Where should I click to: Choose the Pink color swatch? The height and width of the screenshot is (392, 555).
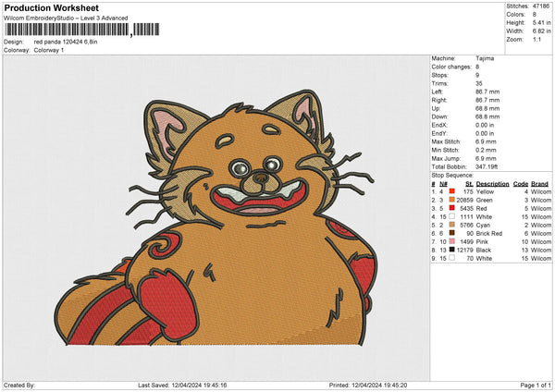(452, 241)
